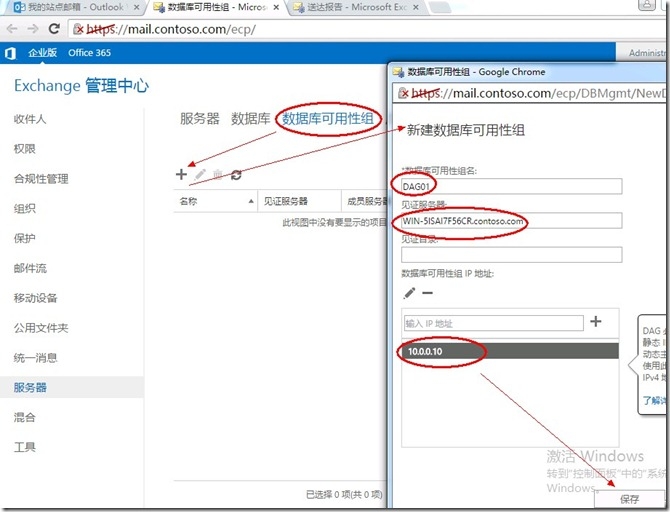Click the empty 见证目录 input field

click(x=511, y=255)
